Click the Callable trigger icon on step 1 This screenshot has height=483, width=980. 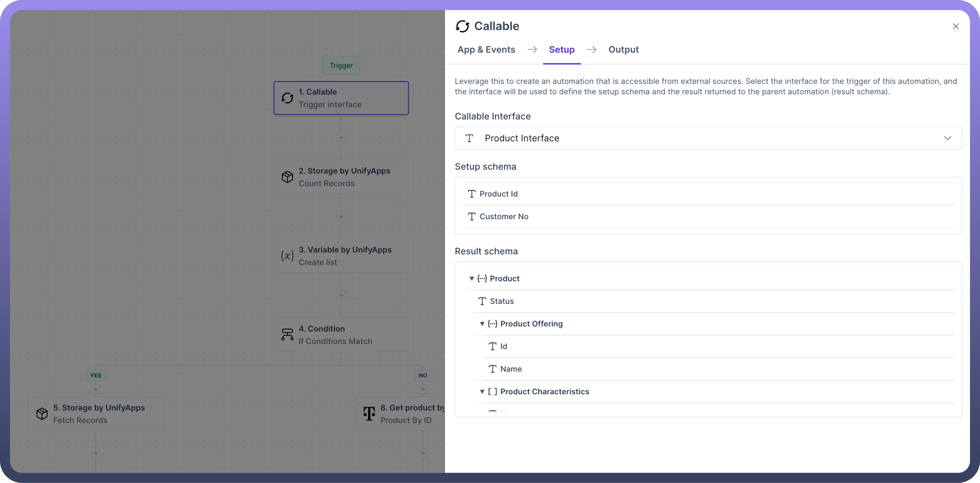point(287,98)
